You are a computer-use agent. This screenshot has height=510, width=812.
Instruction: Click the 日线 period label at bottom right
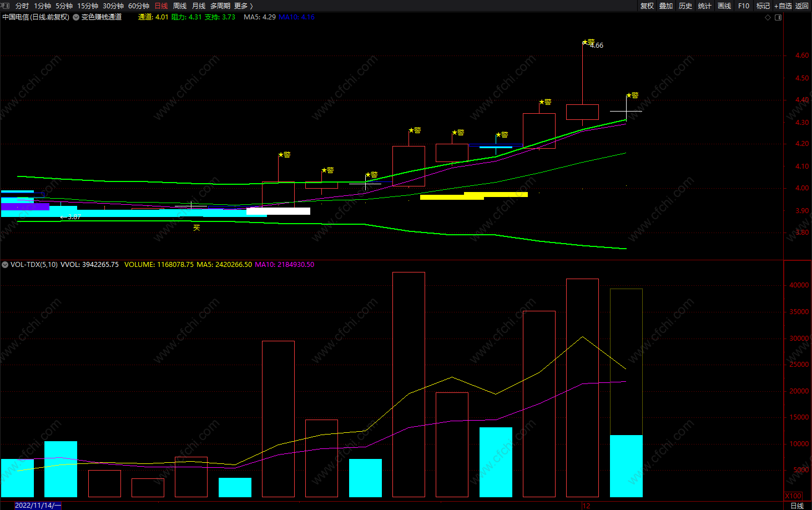pos(797,506)
